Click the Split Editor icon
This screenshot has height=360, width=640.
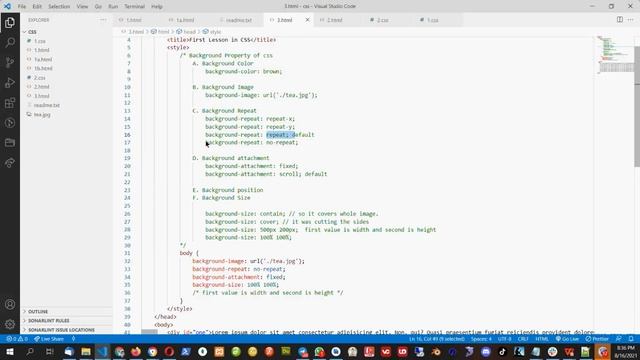pyautogui.click(x=620, y=20)
